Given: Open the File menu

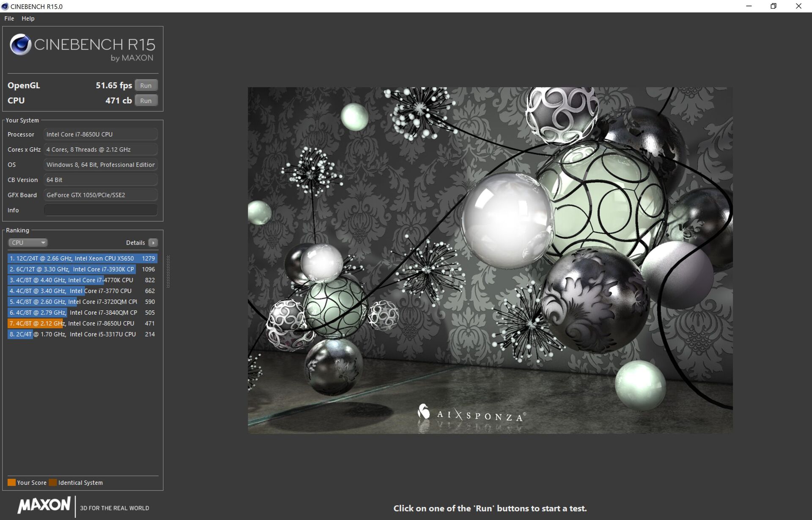Looking at the screenshot, I should (x=9, y=19).
